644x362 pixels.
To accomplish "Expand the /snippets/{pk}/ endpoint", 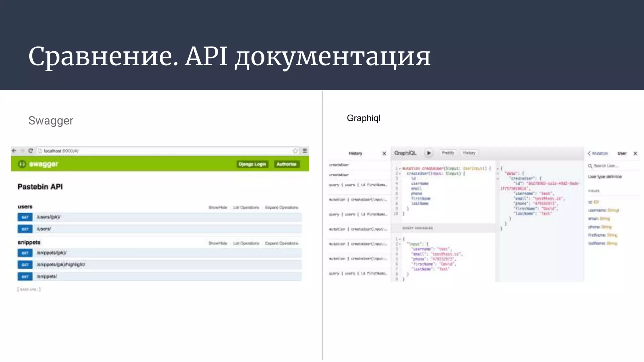I will (x=160, y=253).
